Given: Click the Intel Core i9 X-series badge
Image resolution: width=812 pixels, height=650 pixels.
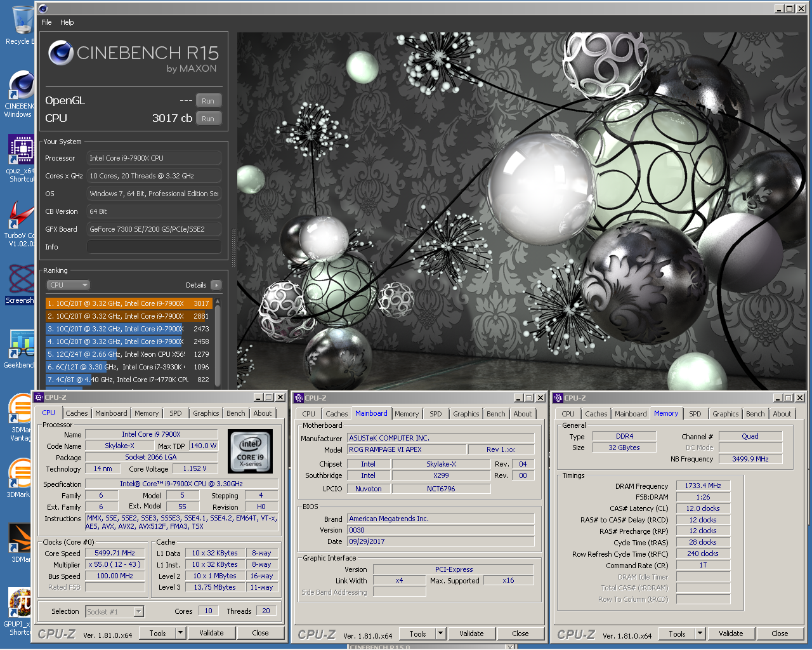Looking at the screenshot, I should pos(250,451).
